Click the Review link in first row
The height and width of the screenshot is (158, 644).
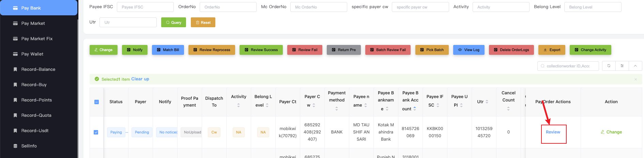(x=553, y=132)
